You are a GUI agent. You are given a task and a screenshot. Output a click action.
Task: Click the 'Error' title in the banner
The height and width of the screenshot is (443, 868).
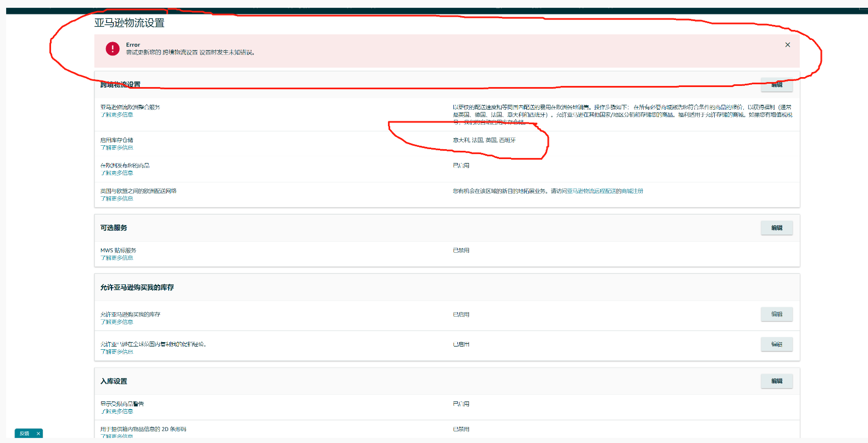[133, 45]
